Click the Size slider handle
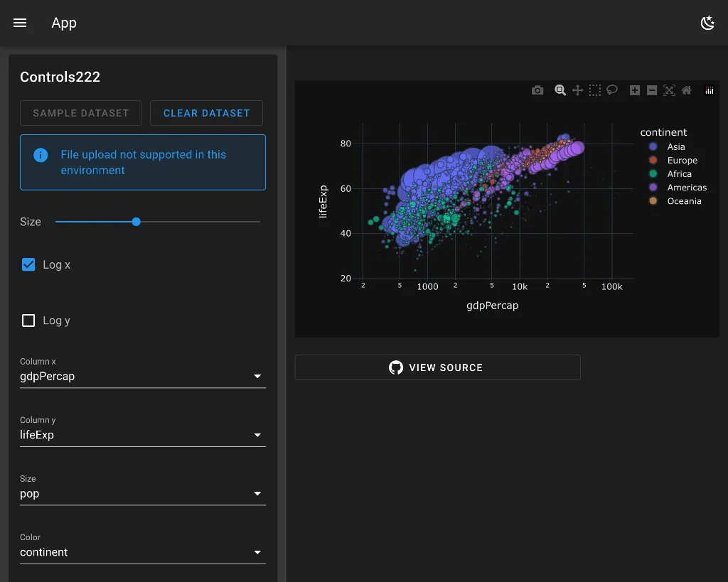This screenshot has height=582, width=728. [x=136, y=222]
